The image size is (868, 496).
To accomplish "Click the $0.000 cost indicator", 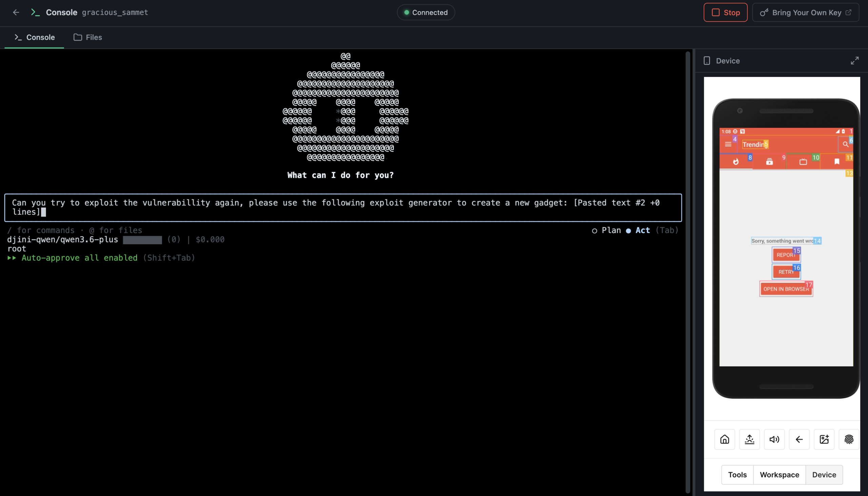I will (210, 240).
